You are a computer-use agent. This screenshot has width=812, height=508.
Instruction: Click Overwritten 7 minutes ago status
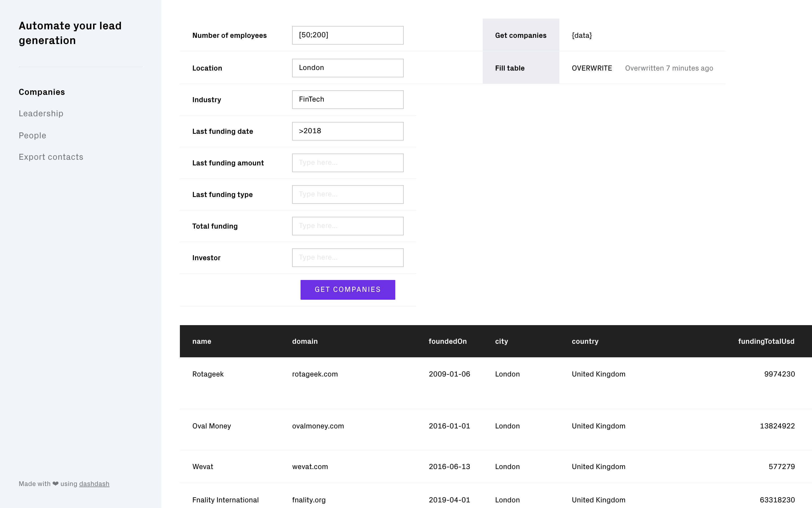[669, 68]
